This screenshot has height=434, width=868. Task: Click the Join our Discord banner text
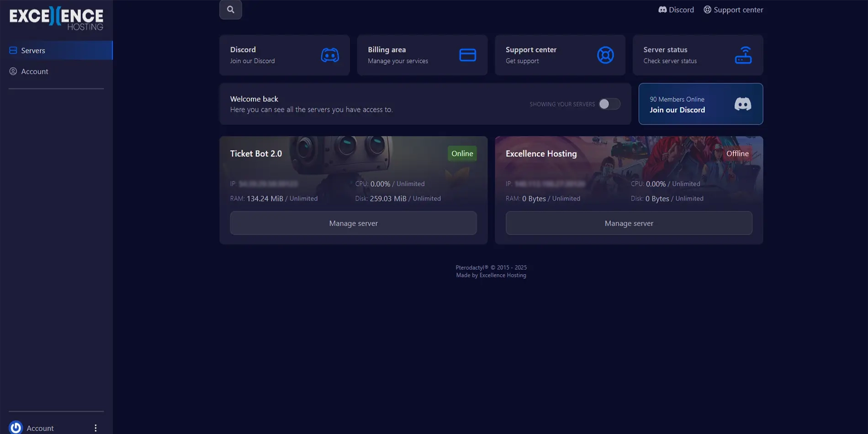pyautogui.click(x=677, y=110)
